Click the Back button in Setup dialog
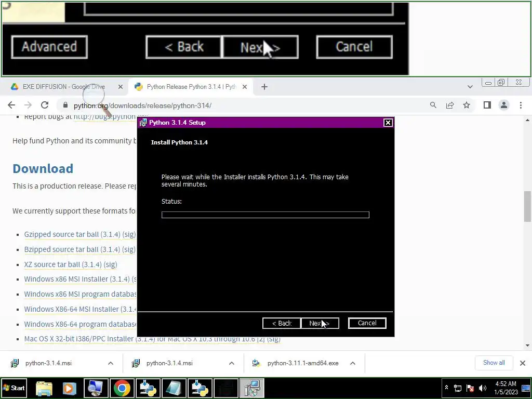Image resolution: width=532 pixels, height=399 pixels. click(282, 323)
